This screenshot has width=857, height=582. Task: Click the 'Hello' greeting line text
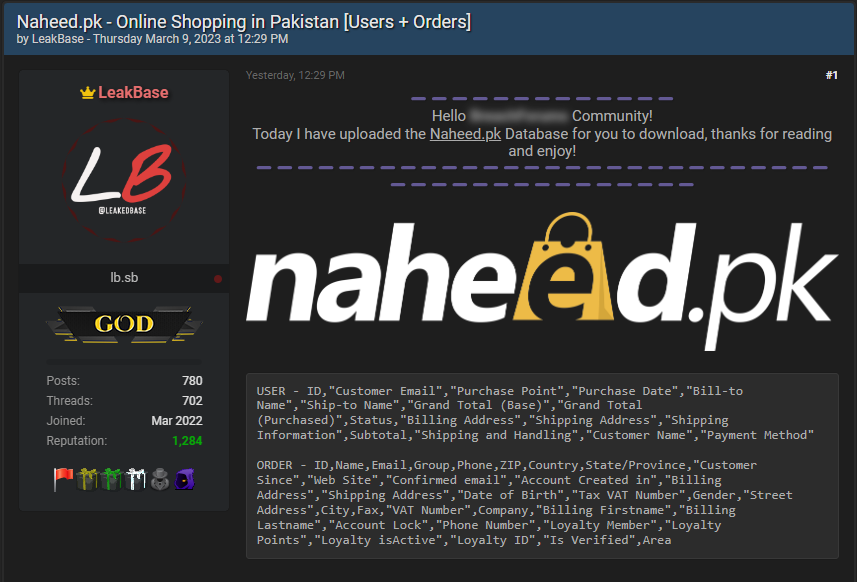point(542,116)
